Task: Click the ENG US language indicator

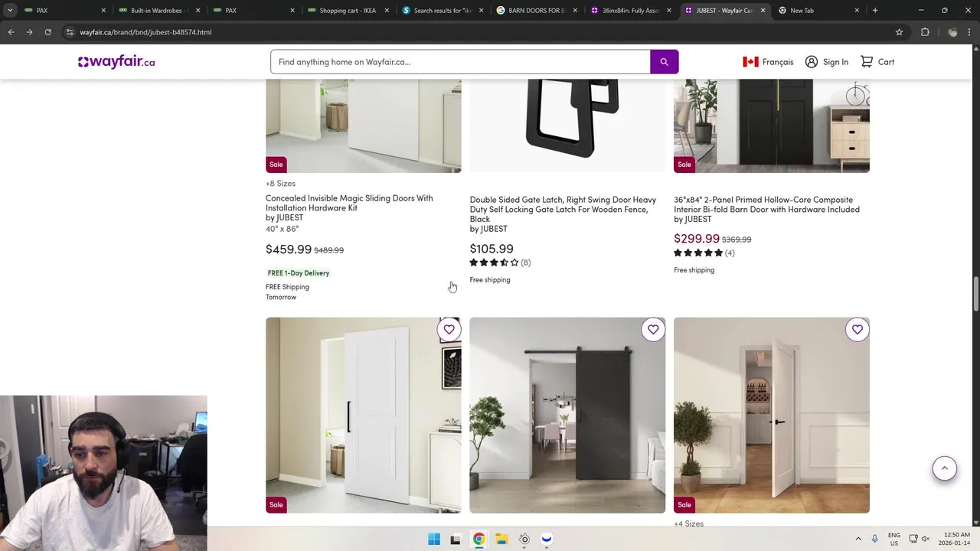Action: 894,539
